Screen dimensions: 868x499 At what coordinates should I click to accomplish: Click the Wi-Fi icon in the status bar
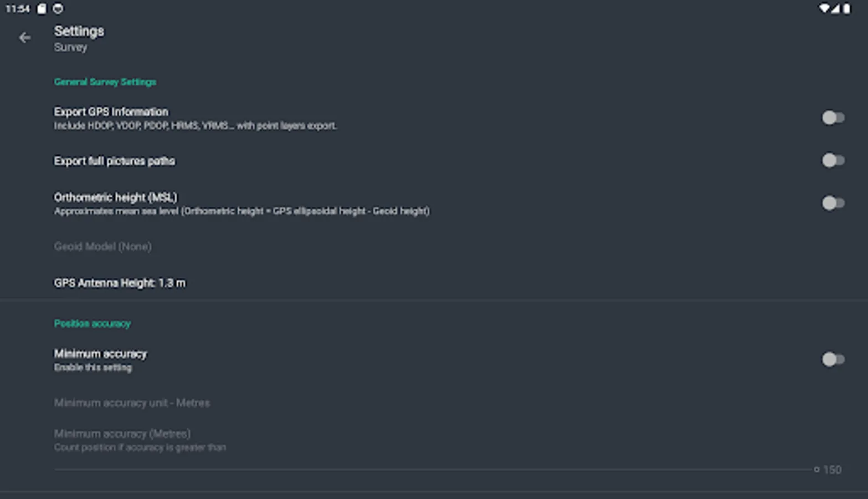click(x=824, y=8)
